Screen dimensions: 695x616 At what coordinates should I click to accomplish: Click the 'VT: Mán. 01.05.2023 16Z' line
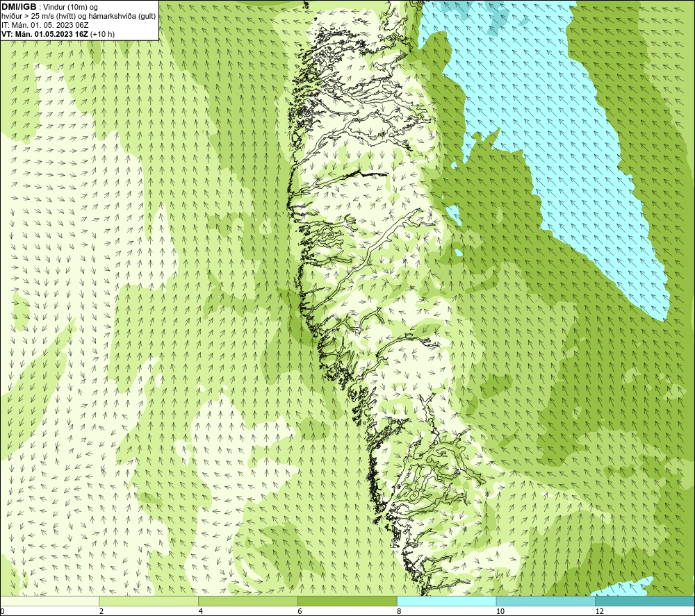pos(58,33)
